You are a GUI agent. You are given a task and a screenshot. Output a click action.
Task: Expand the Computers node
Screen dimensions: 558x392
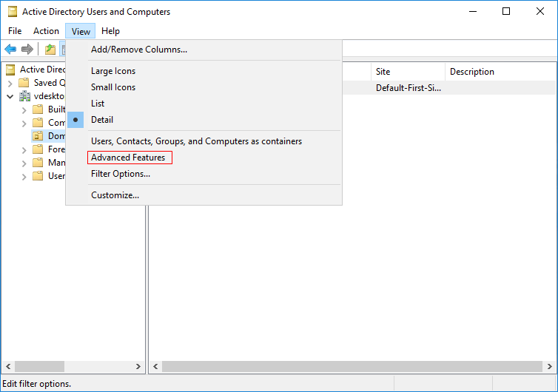coord(24,124)
